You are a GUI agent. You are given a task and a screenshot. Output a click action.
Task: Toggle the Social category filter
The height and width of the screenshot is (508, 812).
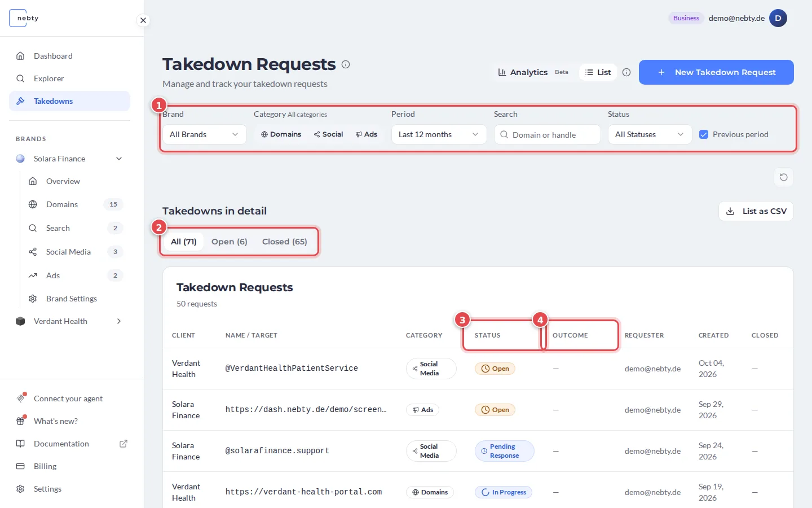(329, 134)
